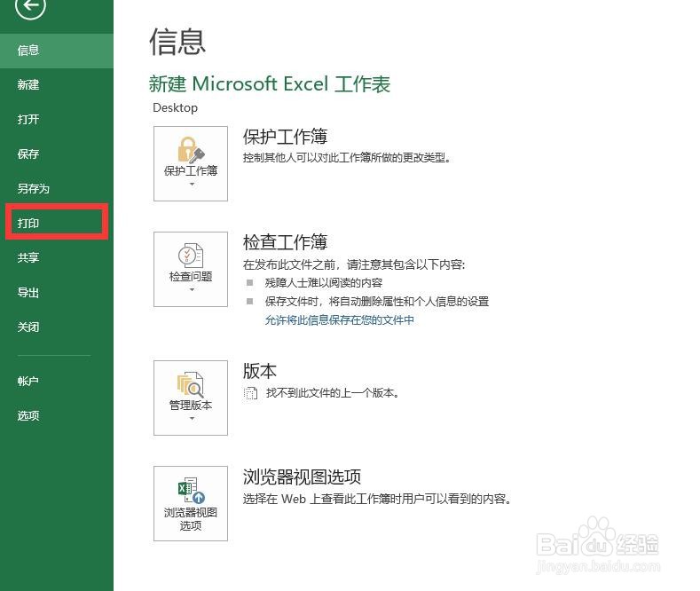Click the Desktop location text
This screenshot has height=591, width=700.
(x=175, y=108)
